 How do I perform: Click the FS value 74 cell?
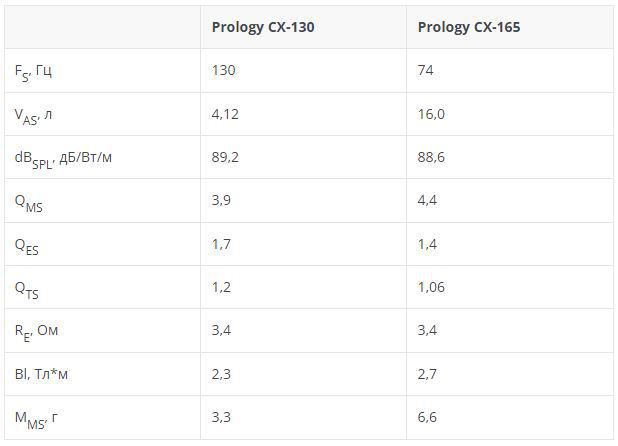pyautogui.click(x=426, y=71)
